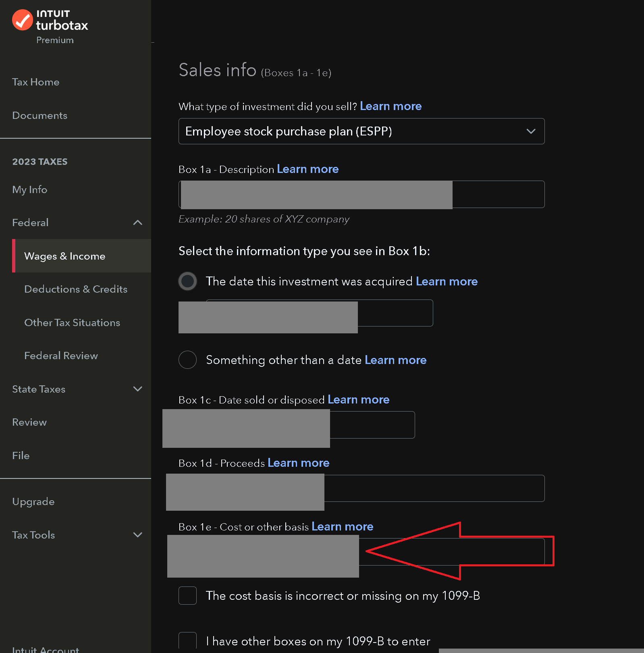This screenshot has width=644, height=653.
Task: Click Box 1a description input field
Action: coord(361,194)
